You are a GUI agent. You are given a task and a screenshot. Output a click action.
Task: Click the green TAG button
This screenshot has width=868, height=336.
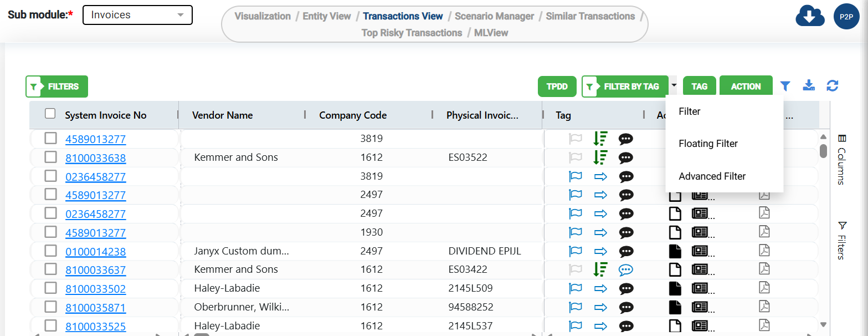pos(700,86)
